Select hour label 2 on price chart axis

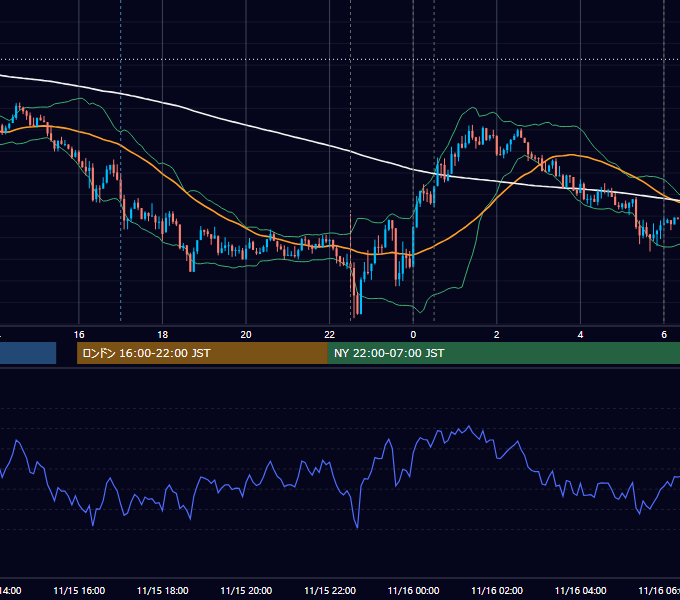(497, 335)
